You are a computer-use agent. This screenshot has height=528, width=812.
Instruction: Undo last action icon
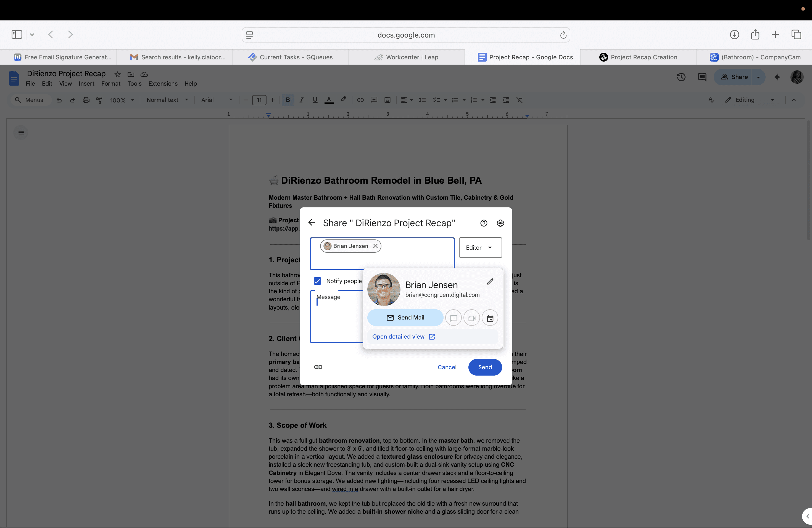coord(59,100)
